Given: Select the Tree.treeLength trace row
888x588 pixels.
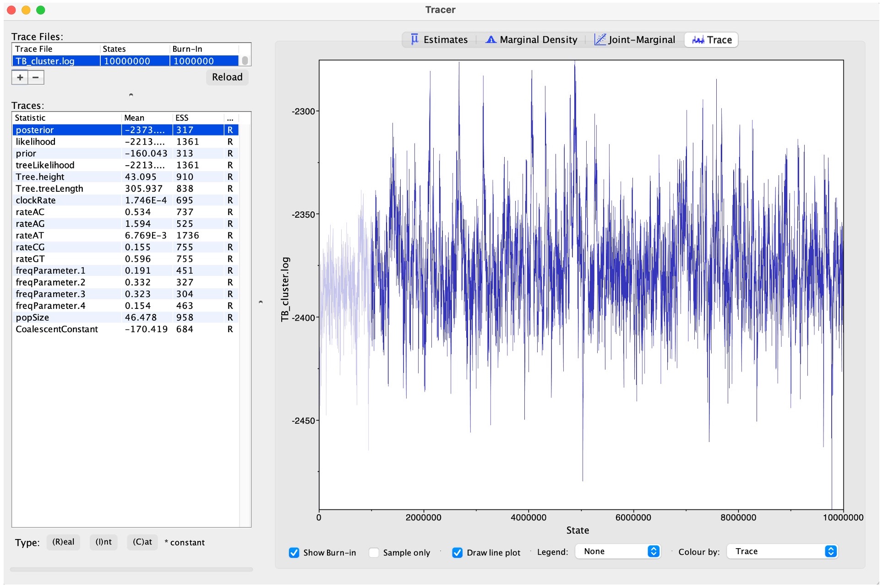Looking at the screenshot, I should point(125,189).
